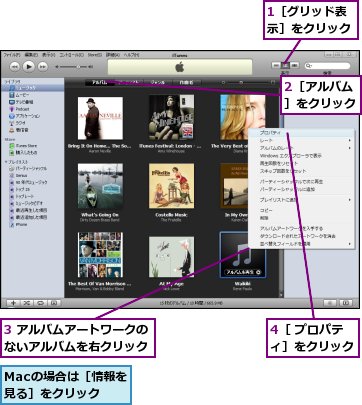Switch to Cover Flow view button
Image resolution: width=362 pixels, height=405 pixels.
click(295, 66)
